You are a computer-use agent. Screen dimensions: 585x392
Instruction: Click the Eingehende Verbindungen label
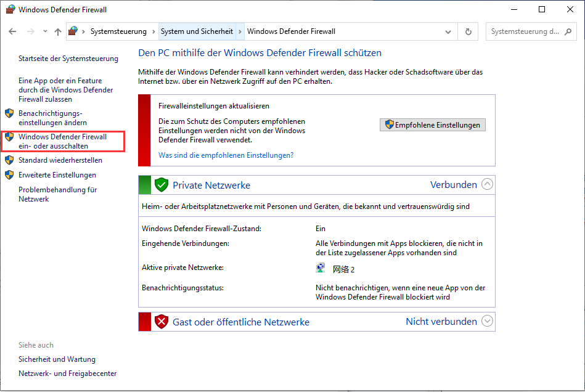(186, 243)
